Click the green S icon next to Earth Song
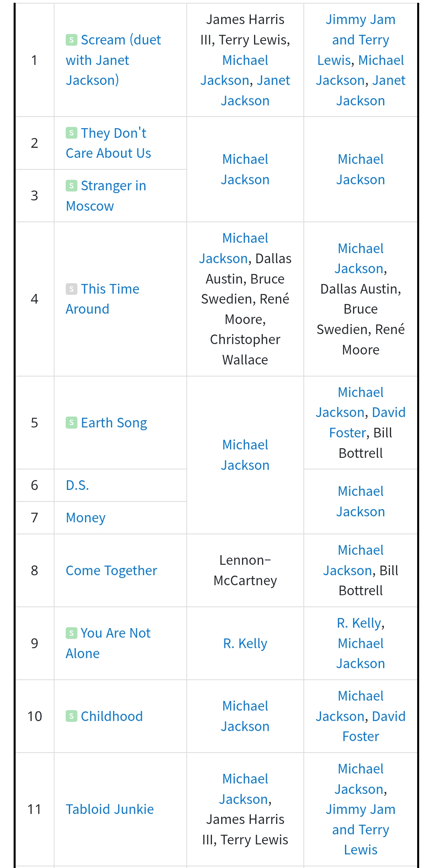This screenshot has height=868, width=432. [x=71, y=423]
